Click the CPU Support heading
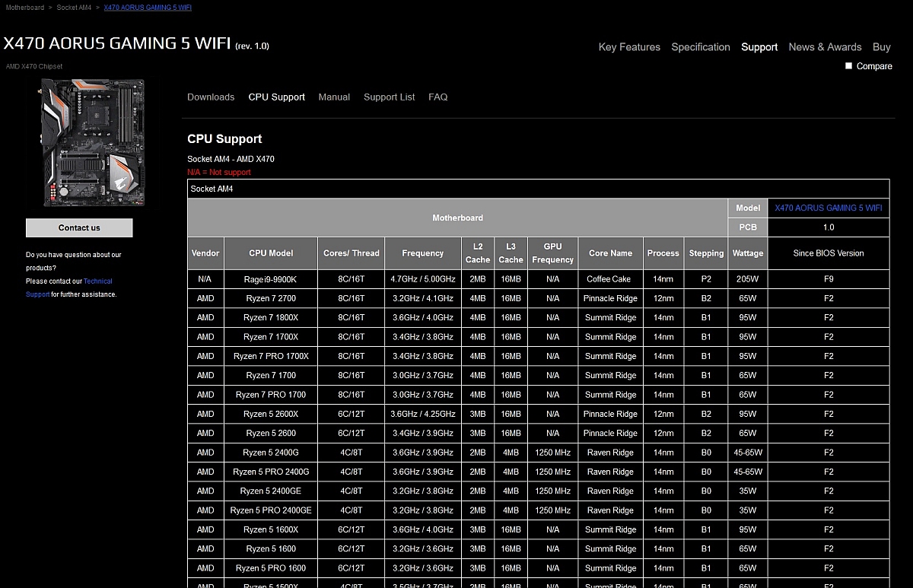Image resolution: width=913 pixels, height=588 pixels. pyautogui.click(x=224, y=139)
